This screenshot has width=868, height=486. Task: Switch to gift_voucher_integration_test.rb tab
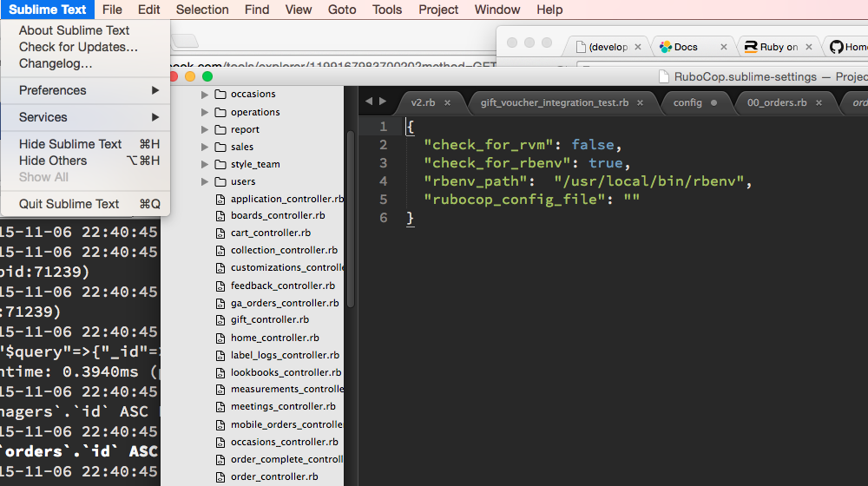click(554, 102)
